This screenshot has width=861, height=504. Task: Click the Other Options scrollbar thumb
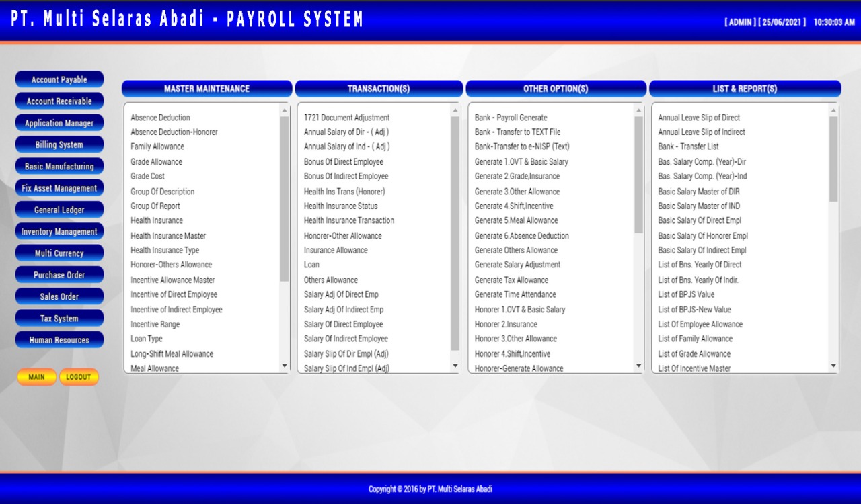tap(639, 175)
